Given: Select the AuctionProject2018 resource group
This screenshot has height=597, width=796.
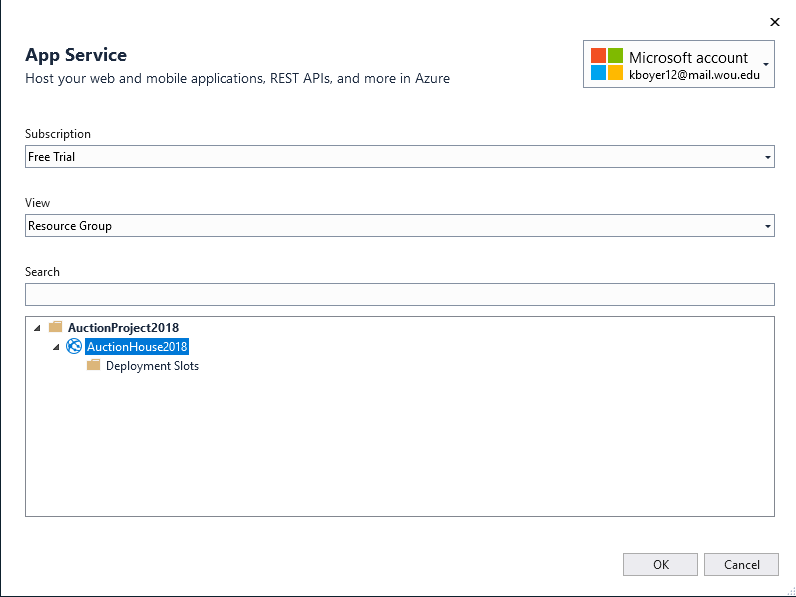Looking at the screenshot, I should (x=123, y=328).
